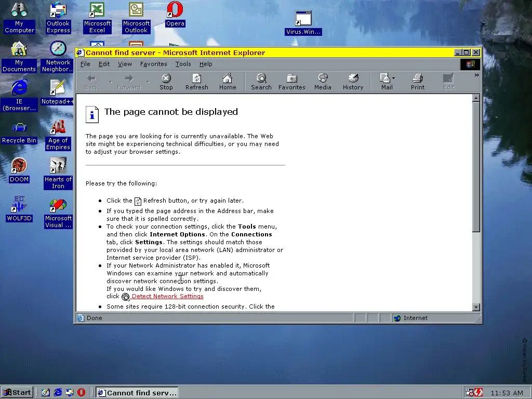Expand the Back button history arrow
This screenshot has width=532, height=399.
110,82
